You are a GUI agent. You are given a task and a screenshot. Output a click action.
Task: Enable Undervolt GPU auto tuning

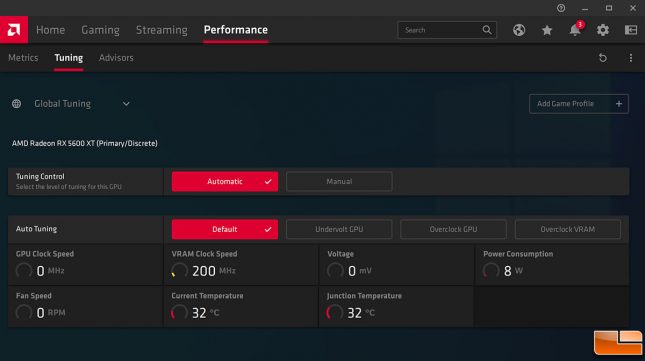click(339, 229)
